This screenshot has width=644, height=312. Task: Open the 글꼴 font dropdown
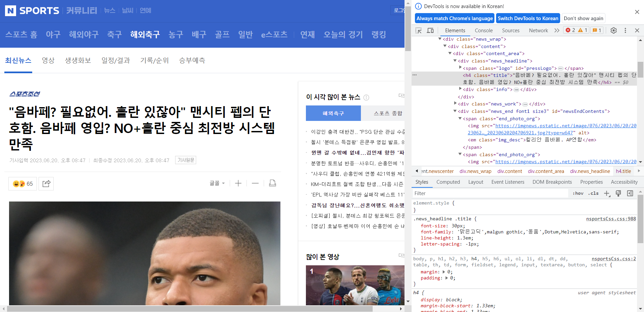click(x=217, y=183)
